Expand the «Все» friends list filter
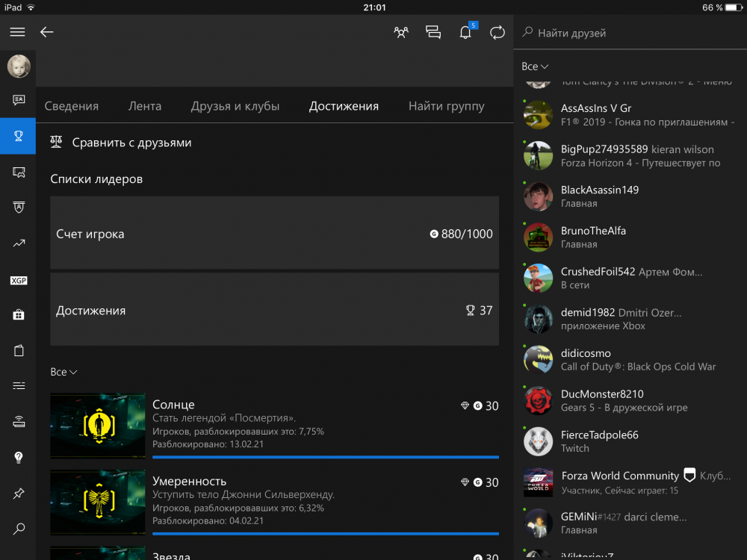Image resolution: width=747 pixels, height=560 pixels. [x=535, y=67]
